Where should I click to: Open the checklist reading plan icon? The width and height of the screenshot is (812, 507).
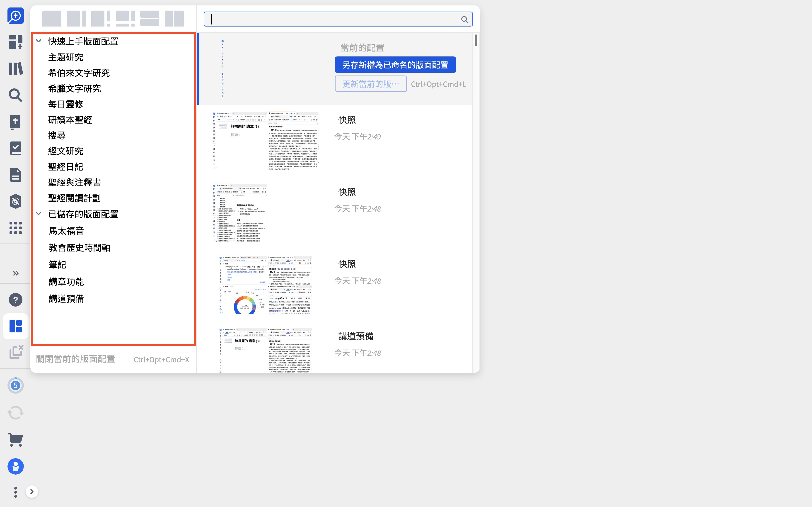click(x=15, y=148)
